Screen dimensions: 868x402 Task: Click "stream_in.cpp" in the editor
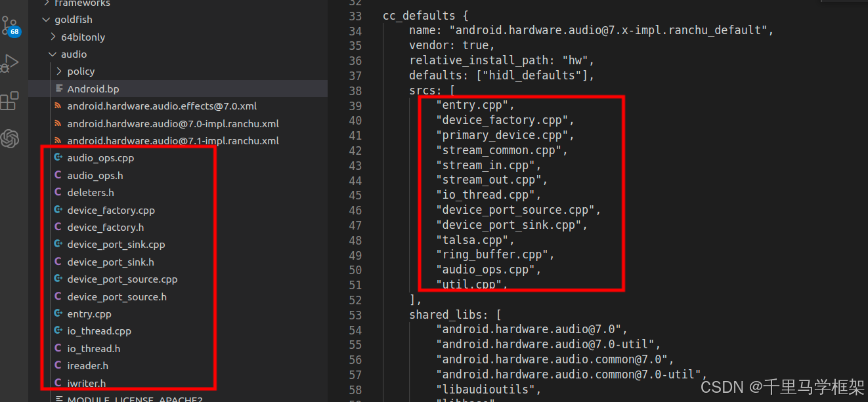tap(488, 165)
